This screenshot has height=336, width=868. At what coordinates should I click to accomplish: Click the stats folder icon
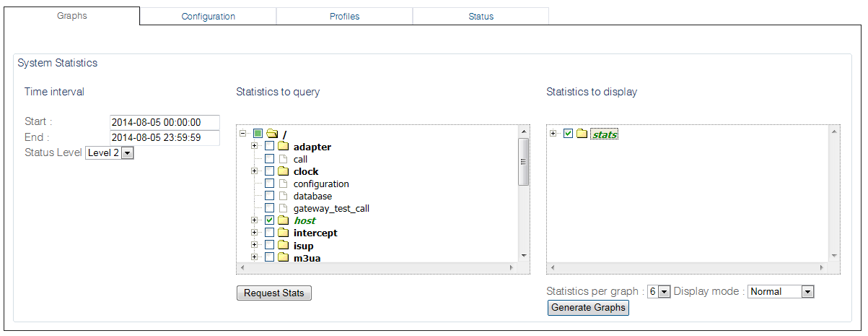(x=582, y=134)
